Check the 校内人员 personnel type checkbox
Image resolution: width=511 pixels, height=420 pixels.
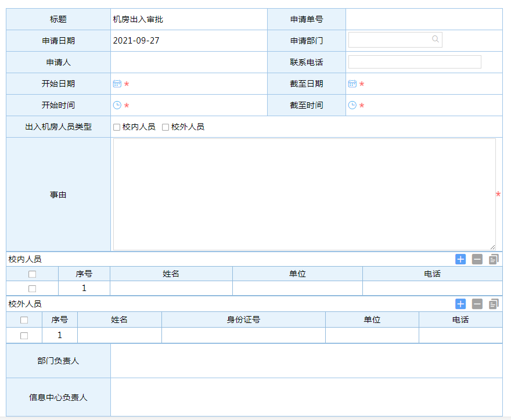coord(117,127)
